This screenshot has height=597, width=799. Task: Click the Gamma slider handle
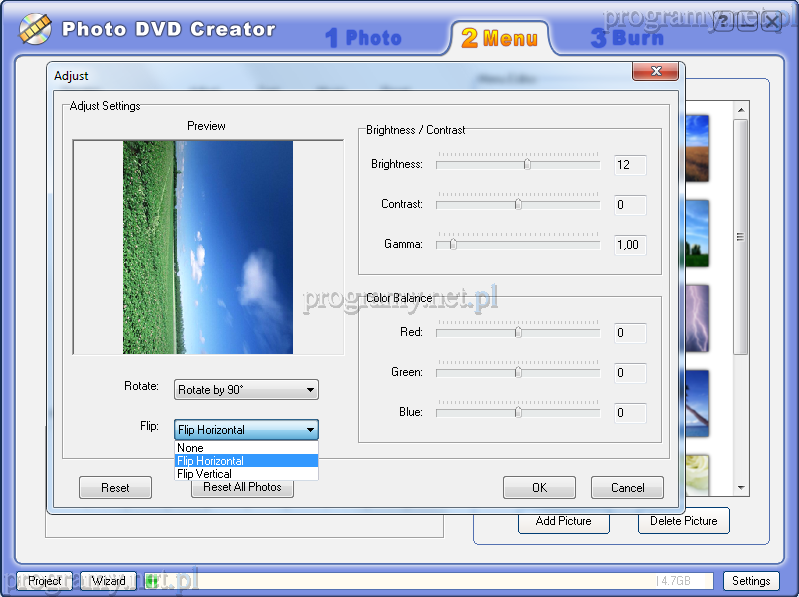(453, 244)
